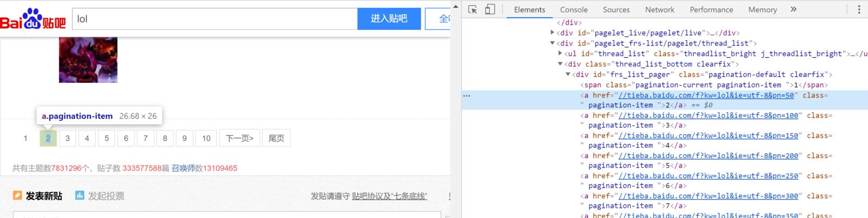This screenshot has width=868, height=218.
Task: Click the 发起投票 poll chart icon
Action: [79, 196]
